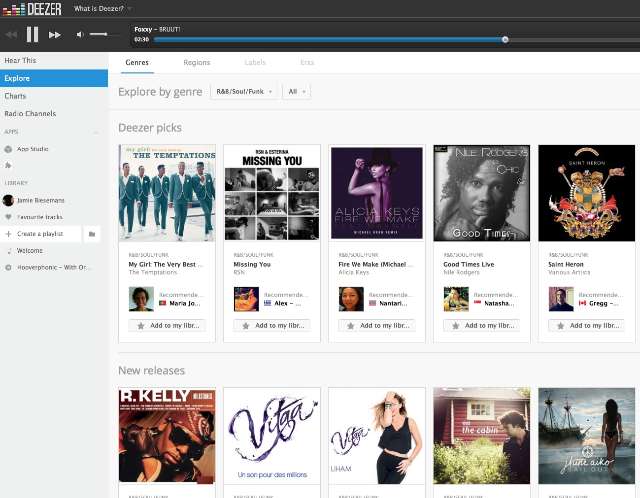640x498 pixels.
Task: Open the Saint Heron album cover
Action: 587,193
